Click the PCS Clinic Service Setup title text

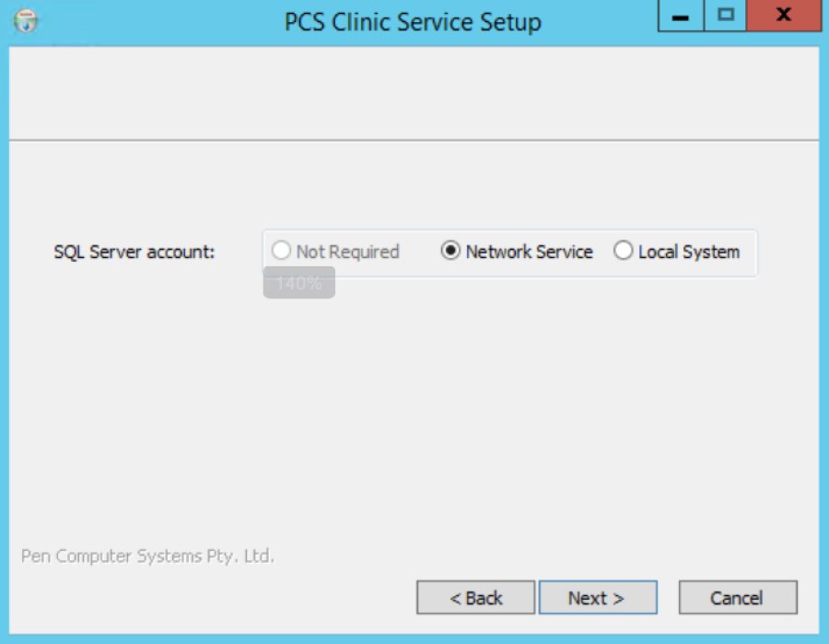pyautogui.click(x=413, y=22)
